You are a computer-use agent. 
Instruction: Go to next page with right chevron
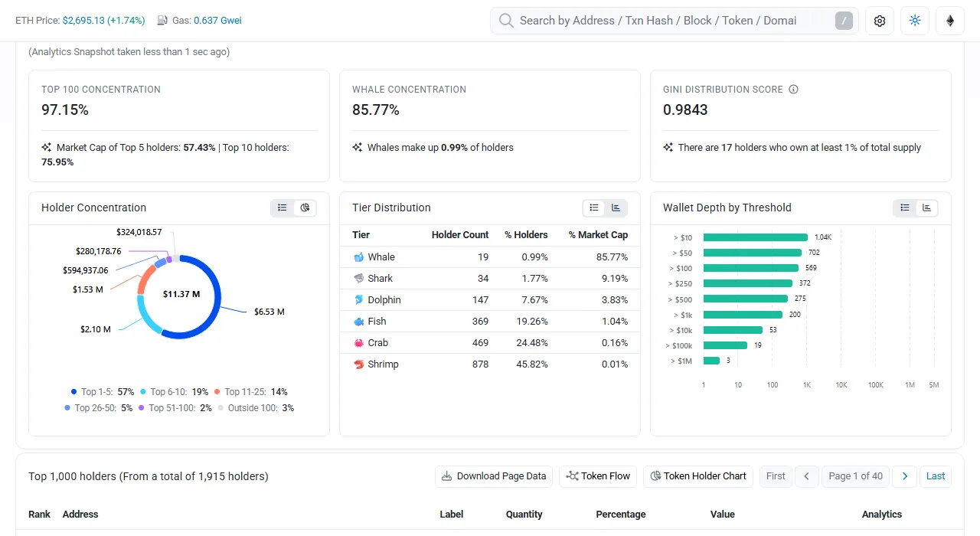pos(905,476)
